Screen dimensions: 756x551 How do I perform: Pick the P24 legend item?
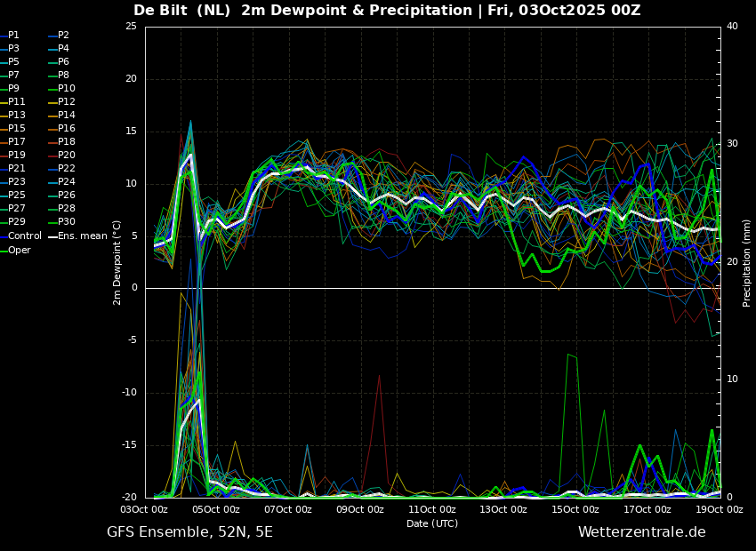click(62, 181)
